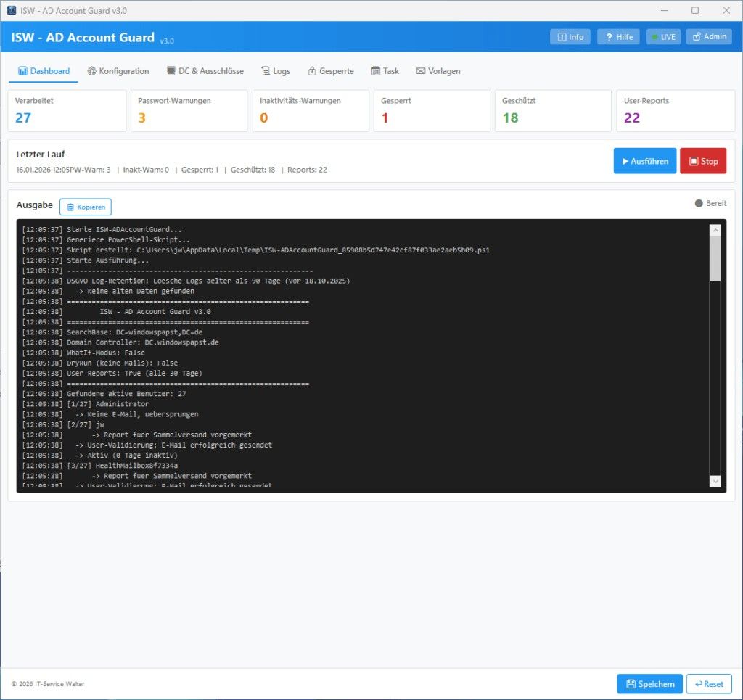Click the Reset button
The height and width of the screenshot is (700, 743).
[709, 684]
